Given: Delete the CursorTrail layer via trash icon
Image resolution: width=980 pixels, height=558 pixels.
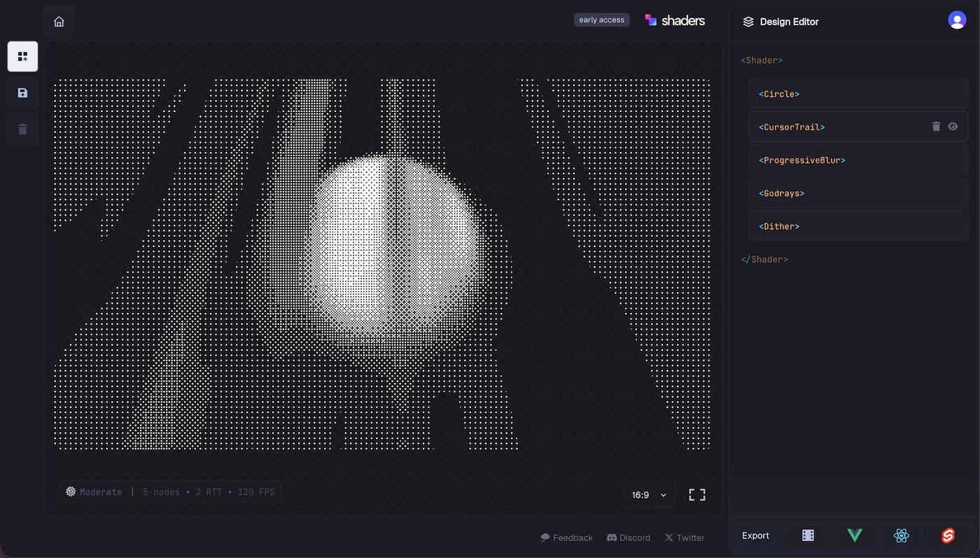Looking at the screenshot, I should coord(936,127).
